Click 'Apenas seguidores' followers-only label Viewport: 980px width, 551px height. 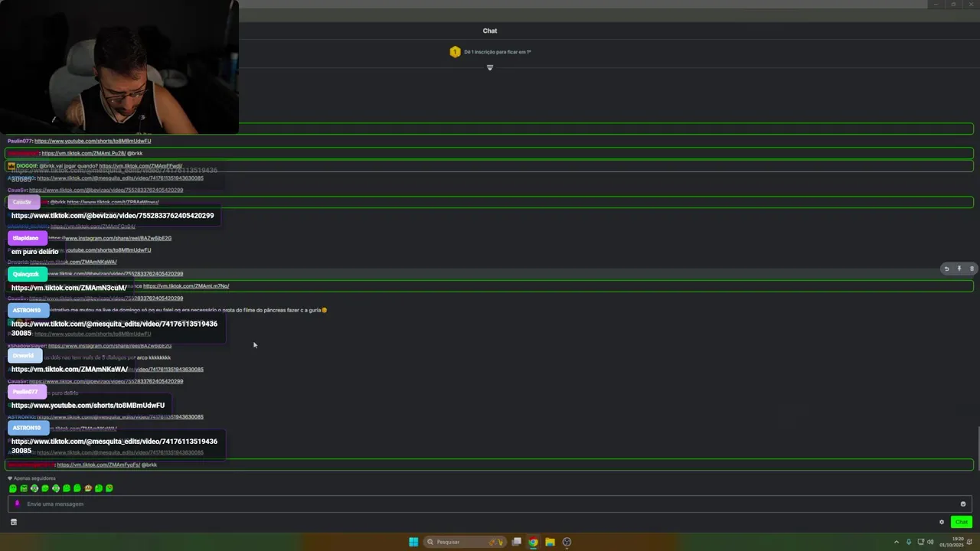34,478
